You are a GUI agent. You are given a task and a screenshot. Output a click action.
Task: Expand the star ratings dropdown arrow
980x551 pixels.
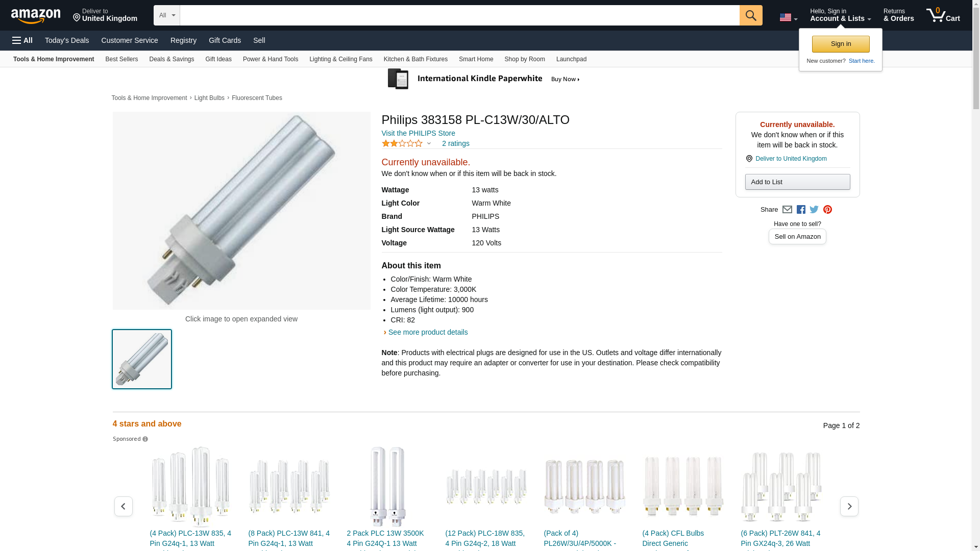tap(429, 144)
